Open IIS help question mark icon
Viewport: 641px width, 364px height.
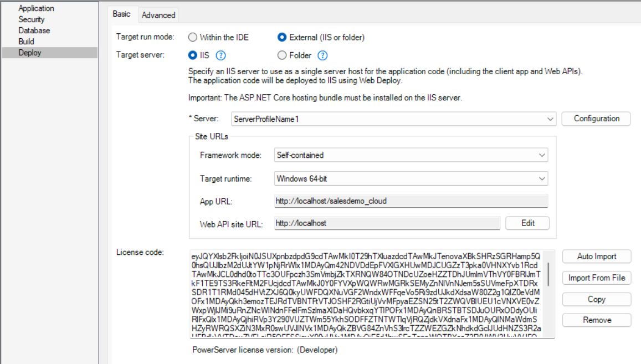[220, 55]
